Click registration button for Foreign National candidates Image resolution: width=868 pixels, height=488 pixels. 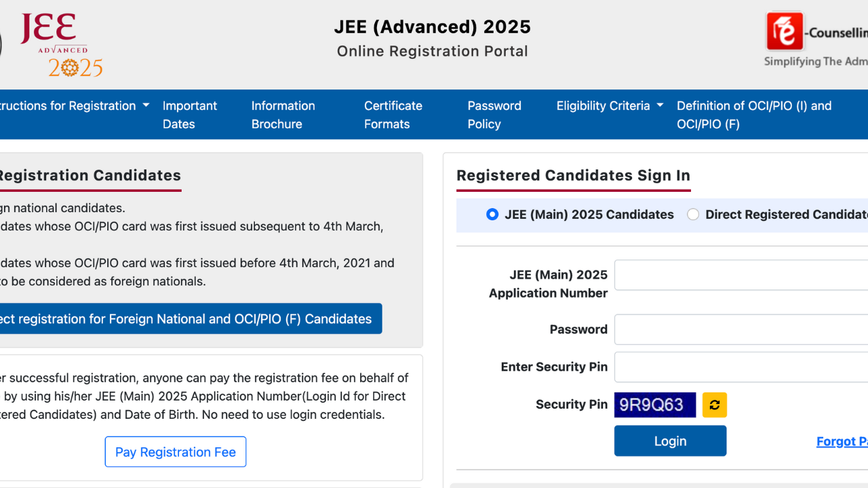[190, 319]
